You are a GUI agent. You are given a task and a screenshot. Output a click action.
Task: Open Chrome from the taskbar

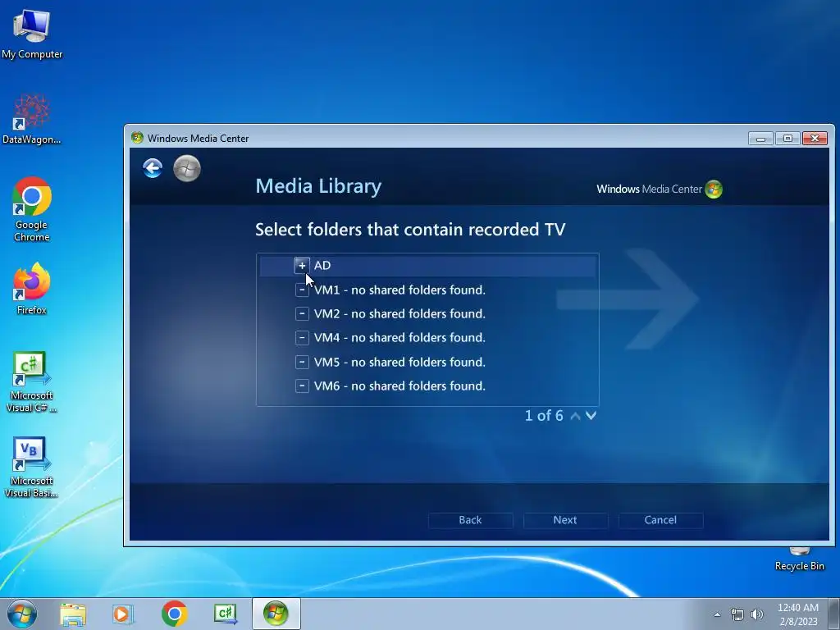pos(174,614)
